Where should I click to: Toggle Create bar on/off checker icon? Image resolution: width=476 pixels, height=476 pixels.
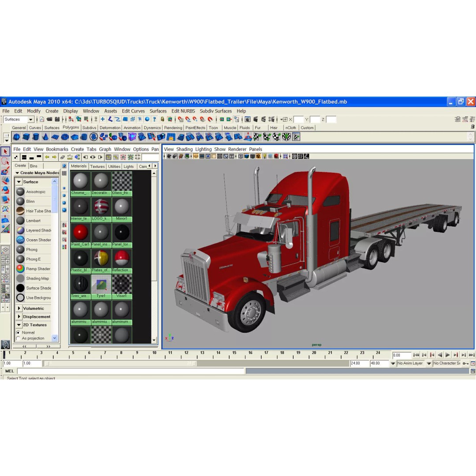[16, 157]
